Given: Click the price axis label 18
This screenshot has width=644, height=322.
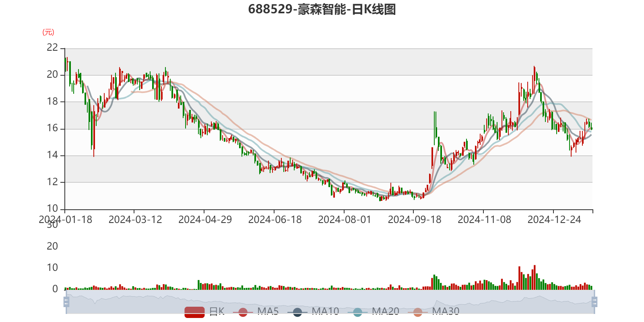Looking at the screenshot, I should (52, 101).
